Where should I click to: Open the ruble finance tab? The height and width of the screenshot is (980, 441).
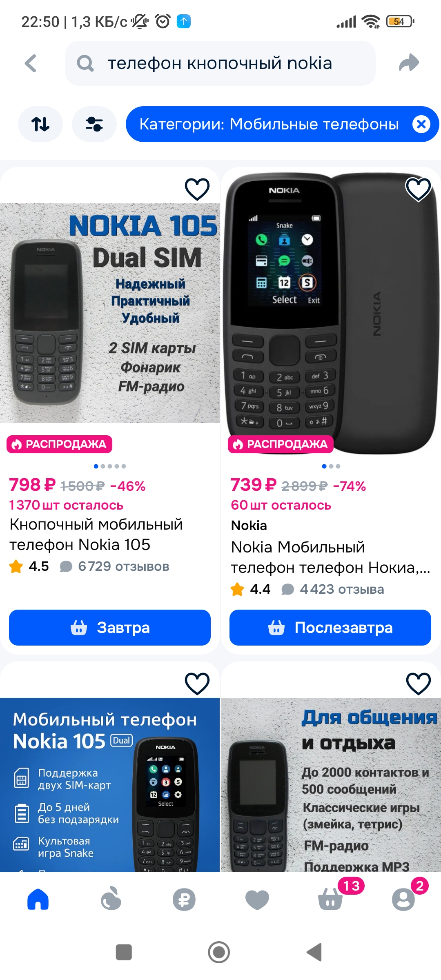point(184,900)
